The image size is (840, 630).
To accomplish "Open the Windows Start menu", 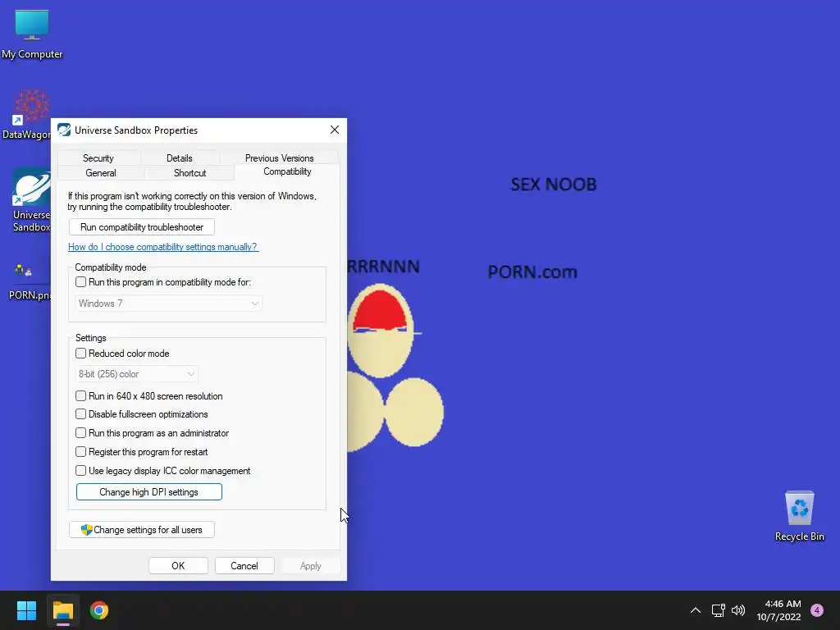I will (x=26, y=610).
